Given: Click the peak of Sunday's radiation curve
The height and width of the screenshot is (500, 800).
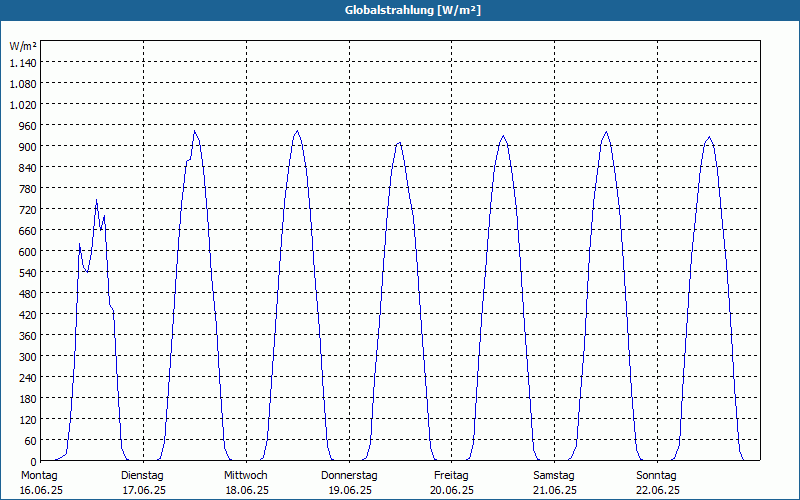Looking at the screenshot, I should (x=709, y=137).
